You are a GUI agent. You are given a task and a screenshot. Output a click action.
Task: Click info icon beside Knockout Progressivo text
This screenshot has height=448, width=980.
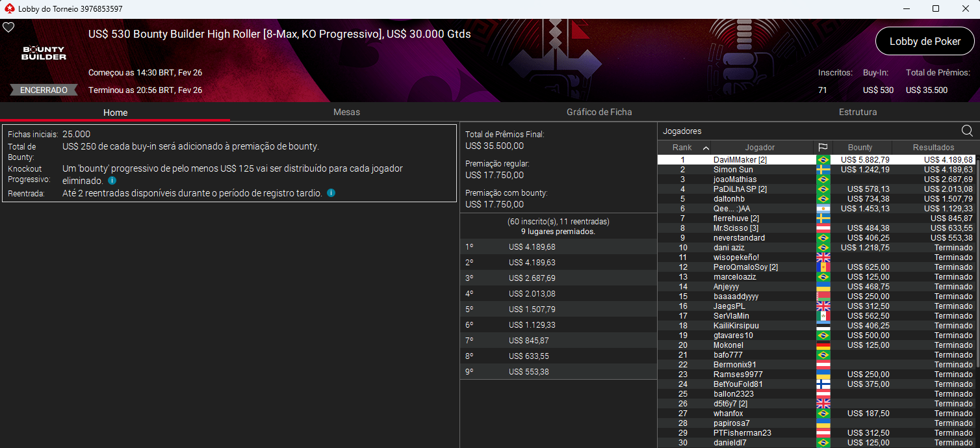[111, 181]
